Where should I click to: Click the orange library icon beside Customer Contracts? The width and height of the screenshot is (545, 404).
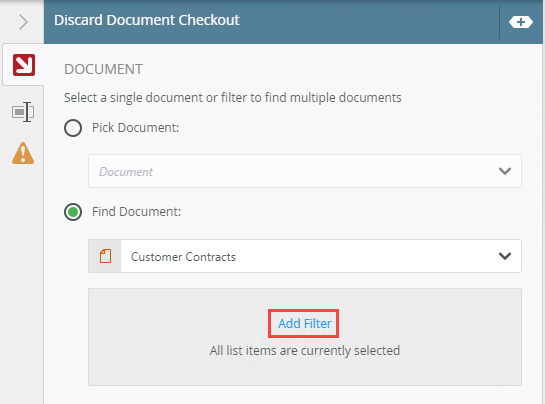pos(105,256)
